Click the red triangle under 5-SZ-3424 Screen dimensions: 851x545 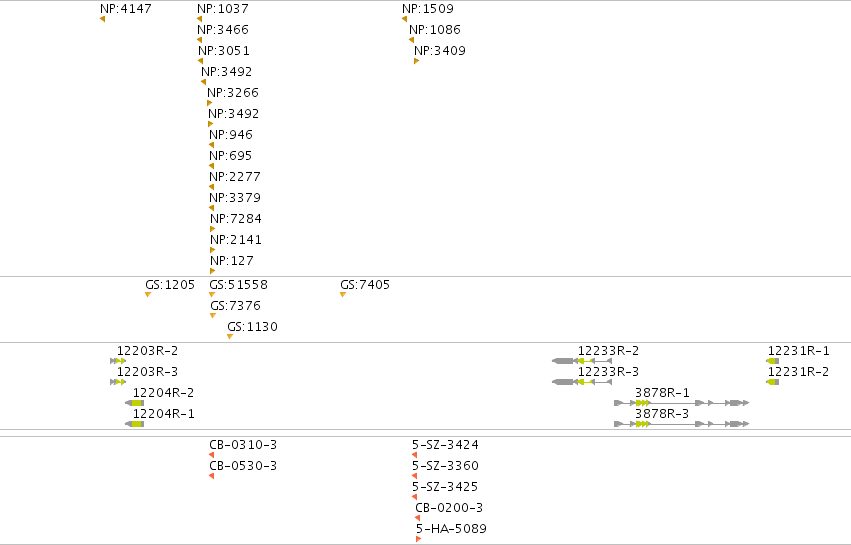[x=415, y=455]
